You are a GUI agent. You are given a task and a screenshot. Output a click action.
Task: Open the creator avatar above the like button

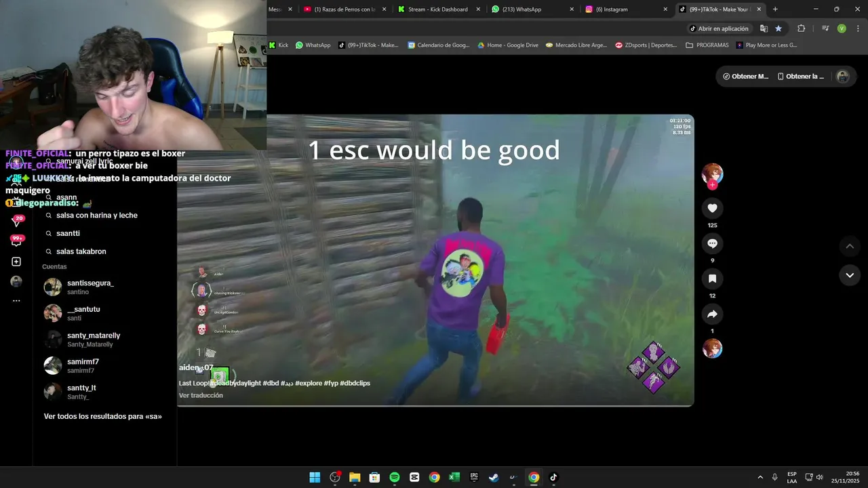[x=712, y=174]
